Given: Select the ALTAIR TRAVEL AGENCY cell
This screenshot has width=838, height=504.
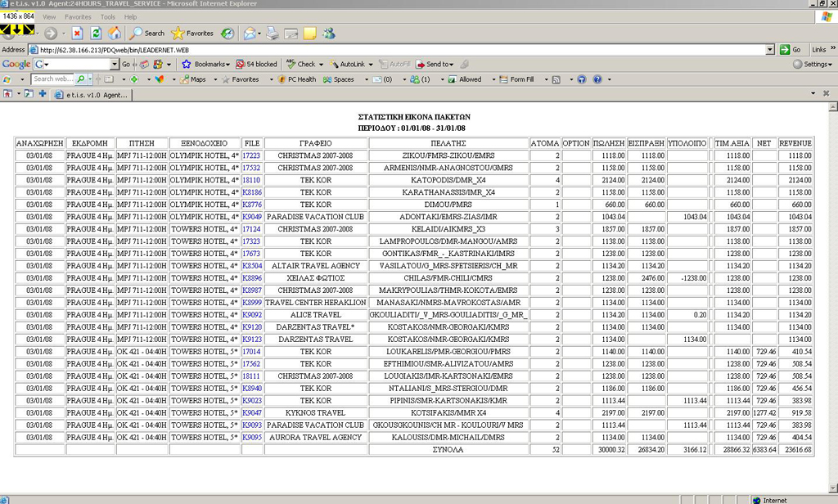Looking at the screenshot, I should [316, 266].
